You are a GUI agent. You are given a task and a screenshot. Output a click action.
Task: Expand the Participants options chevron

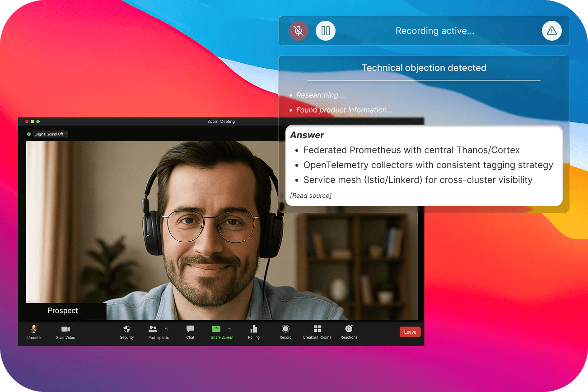tap(166, 329)
